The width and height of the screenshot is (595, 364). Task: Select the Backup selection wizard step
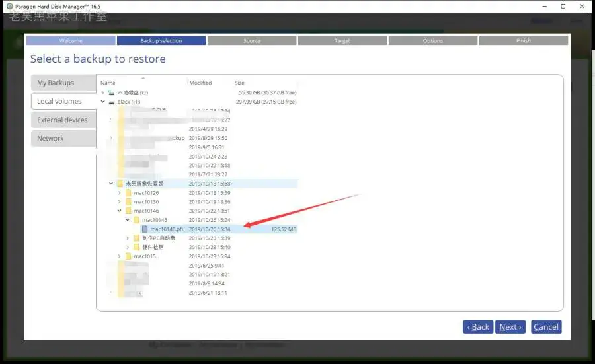tap(161, 40)
